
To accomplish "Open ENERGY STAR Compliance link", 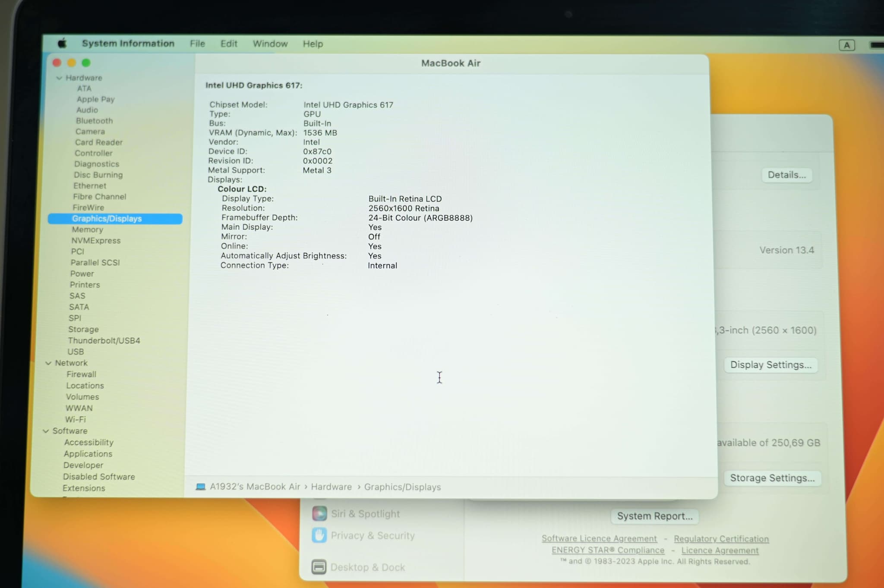I will [608, 550].
